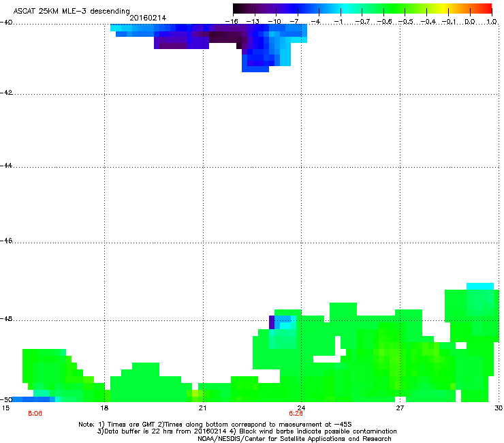504x443 pixels.
Task: Click the -0.1 label on the color scale
Action: point(449,22)
